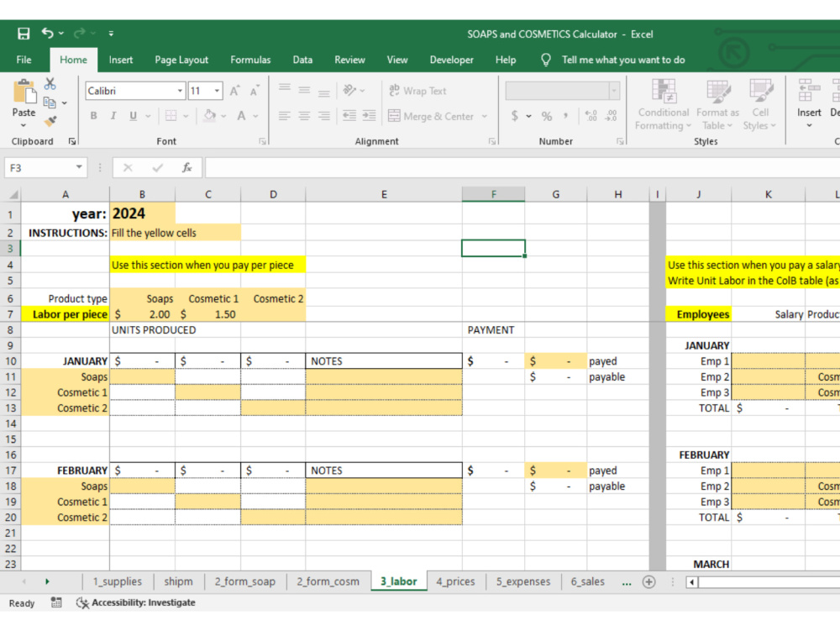
Task: Click Percent Style icon
Action: click(x=547, y=116)
